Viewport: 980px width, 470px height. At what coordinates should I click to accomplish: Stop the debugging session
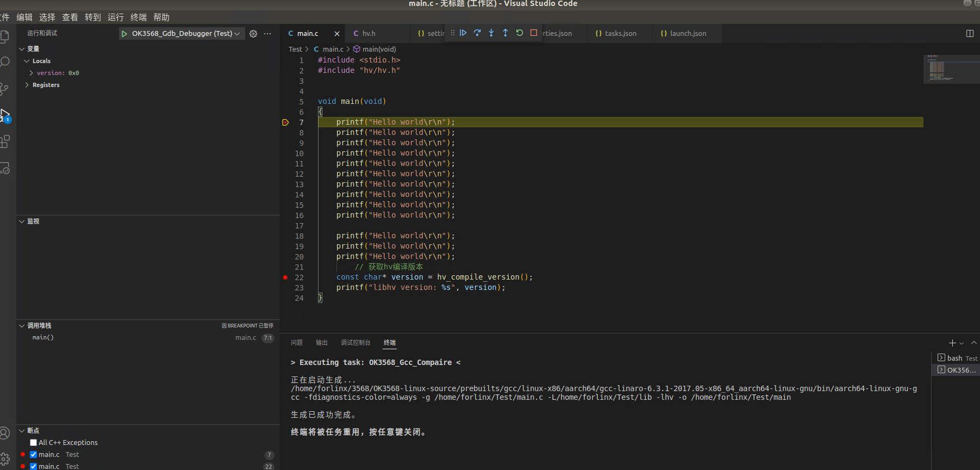[534, 33]
